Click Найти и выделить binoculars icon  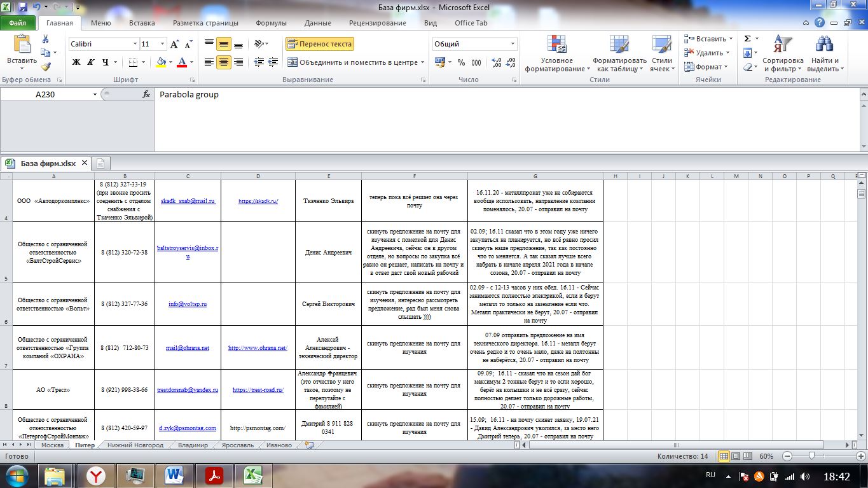coord(824,45)
